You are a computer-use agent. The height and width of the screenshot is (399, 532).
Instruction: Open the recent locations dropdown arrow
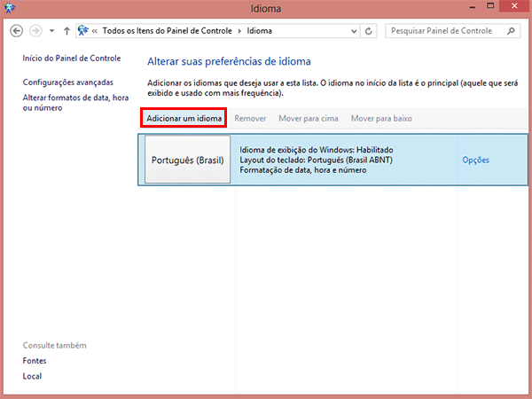tap(51, 31)
